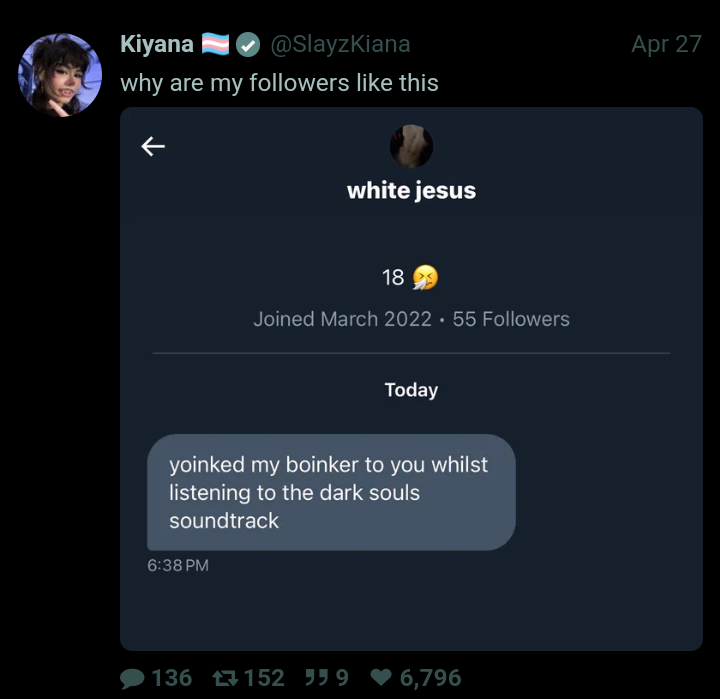Open the white jesus profile avatar
Viewport: 720px width, 699px height.
(411, 147)
